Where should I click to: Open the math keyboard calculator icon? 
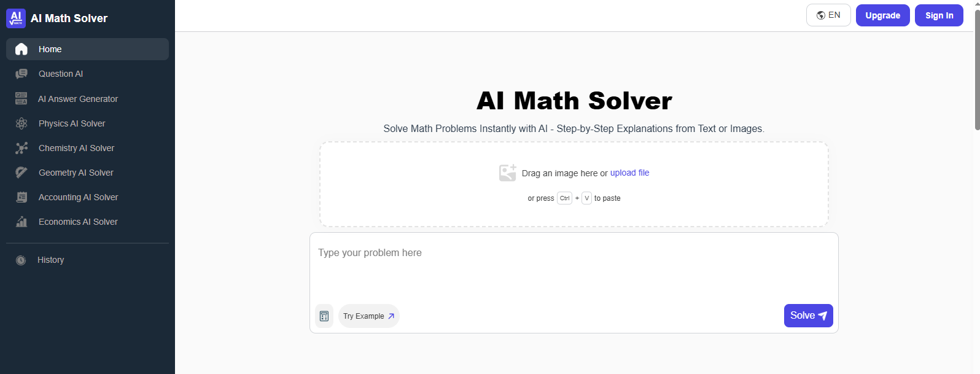(x=324, y=316)
